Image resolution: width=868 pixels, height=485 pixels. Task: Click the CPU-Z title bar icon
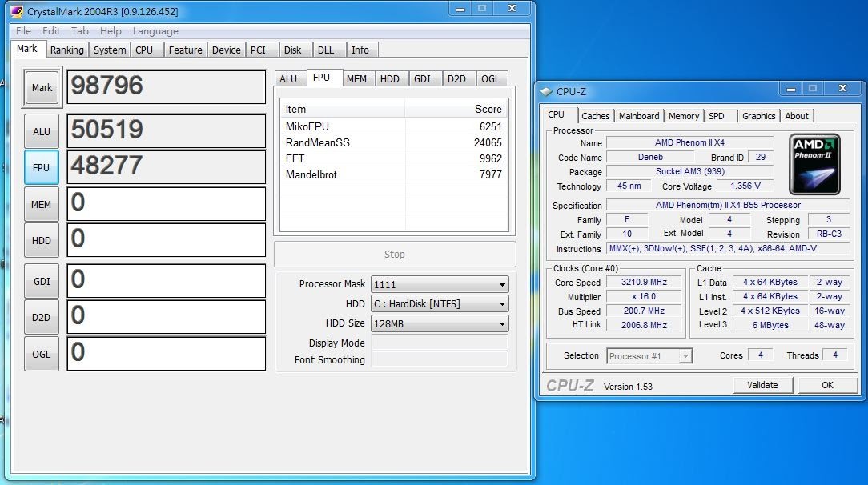click(546, 92)
